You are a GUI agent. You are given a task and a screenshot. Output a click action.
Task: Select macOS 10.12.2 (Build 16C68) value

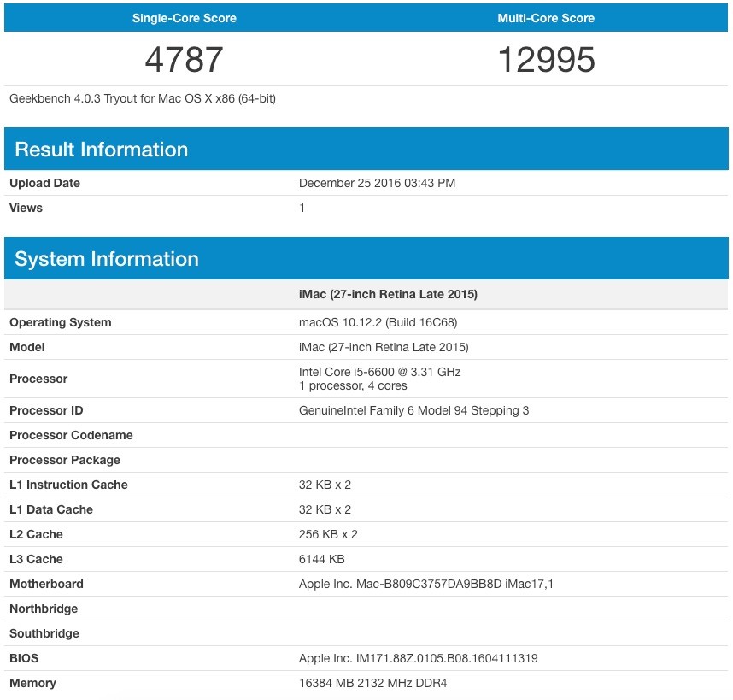(x=378, y=322)
